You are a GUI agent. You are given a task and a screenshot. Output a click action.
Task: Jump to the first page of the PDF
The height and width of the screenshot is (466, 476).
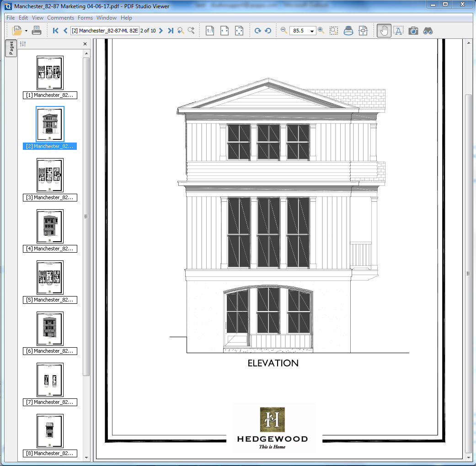[x=55, y=30]
